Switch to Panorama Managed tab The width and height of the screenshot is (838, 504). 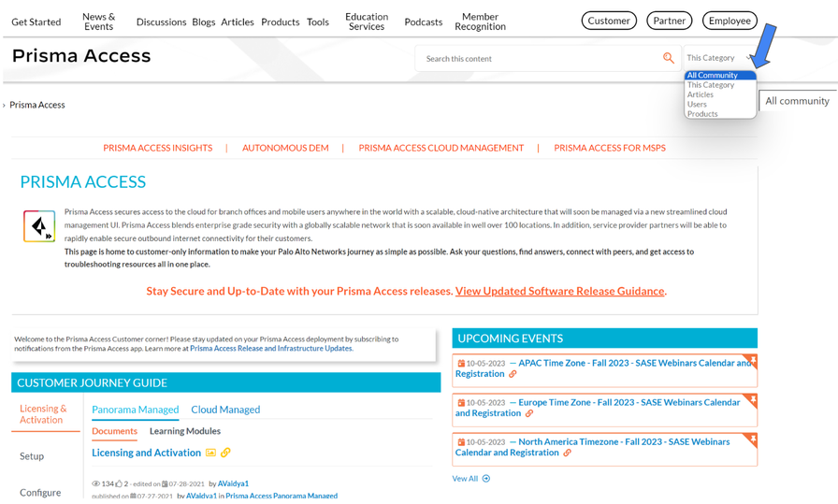(136, 410)
